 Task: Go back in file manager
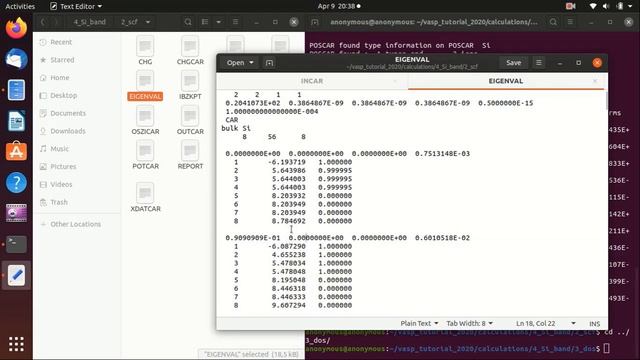[43, 22]
